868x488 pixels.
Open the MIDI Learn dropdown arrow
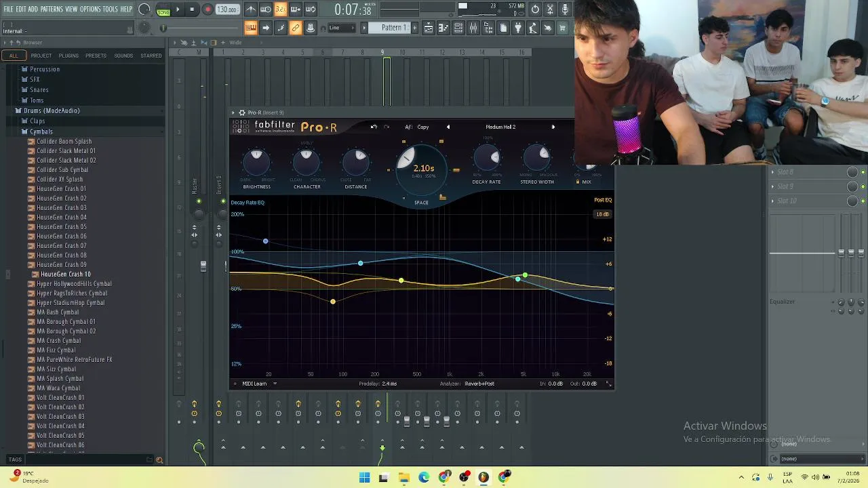tap(275, 384)
